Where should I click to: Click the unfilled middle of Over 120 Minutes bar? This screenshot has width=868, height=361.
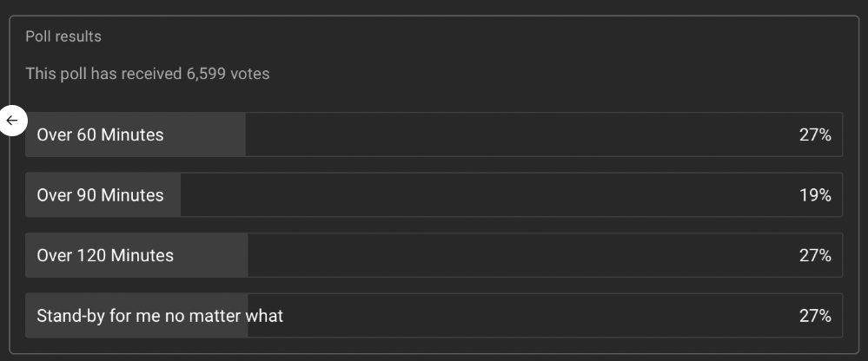(521, 255)
